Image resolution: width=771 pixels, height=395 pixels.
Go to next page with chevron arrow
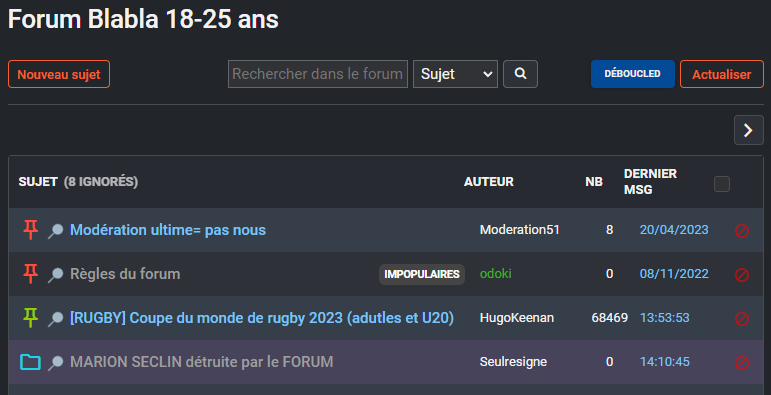(x=748, y=130)
